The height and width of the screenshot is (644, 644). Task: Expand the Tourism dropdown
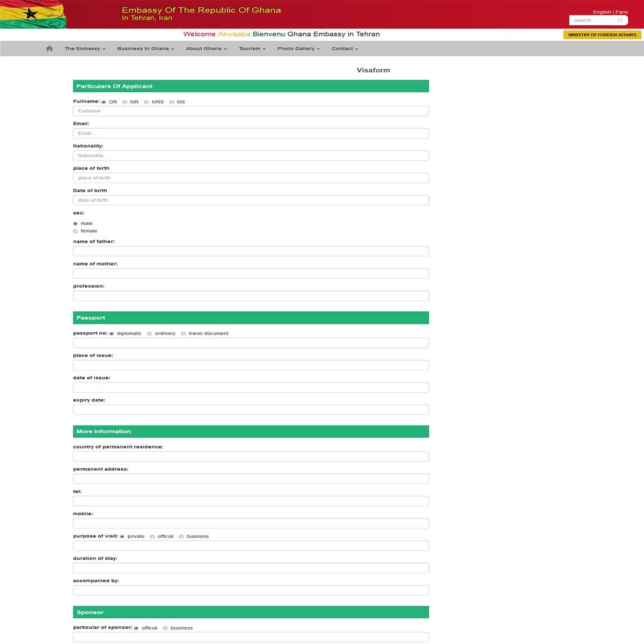251,48
